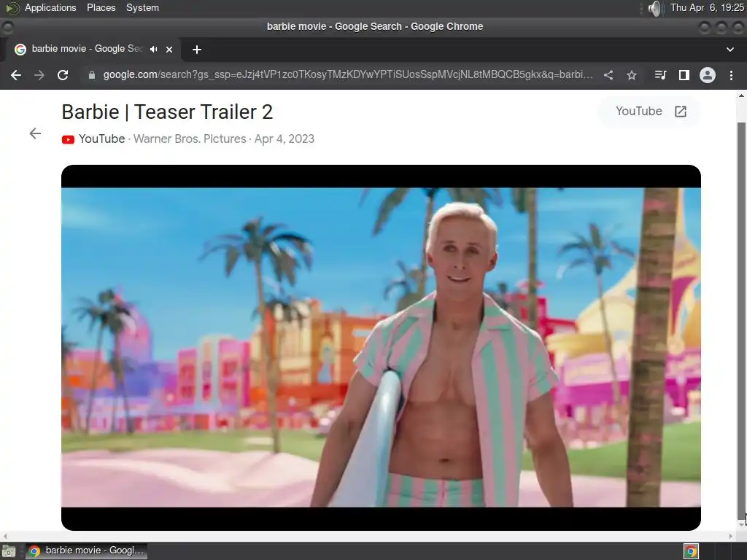Toggle Chrome's side panel
The height and width of the screenshot is (560, 747).
point(684,75)
